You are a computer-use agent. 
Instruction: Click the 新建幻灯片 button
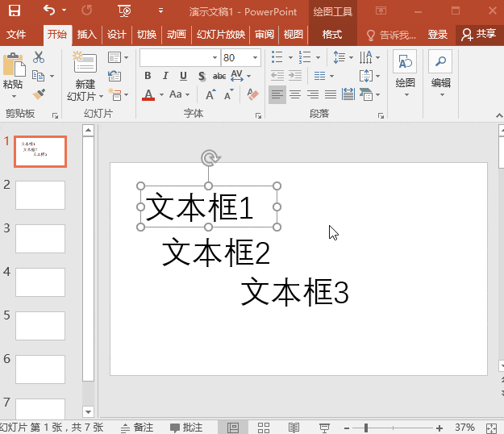85,77
